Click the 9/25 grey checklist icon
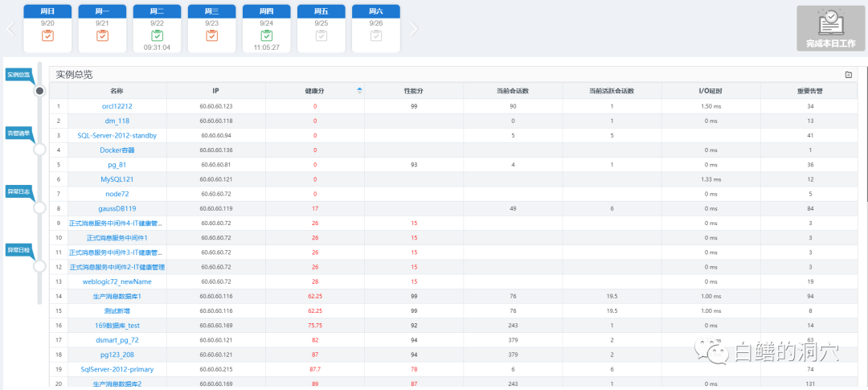The height and width of the screenshot is (390, 868). coord(321,35)
